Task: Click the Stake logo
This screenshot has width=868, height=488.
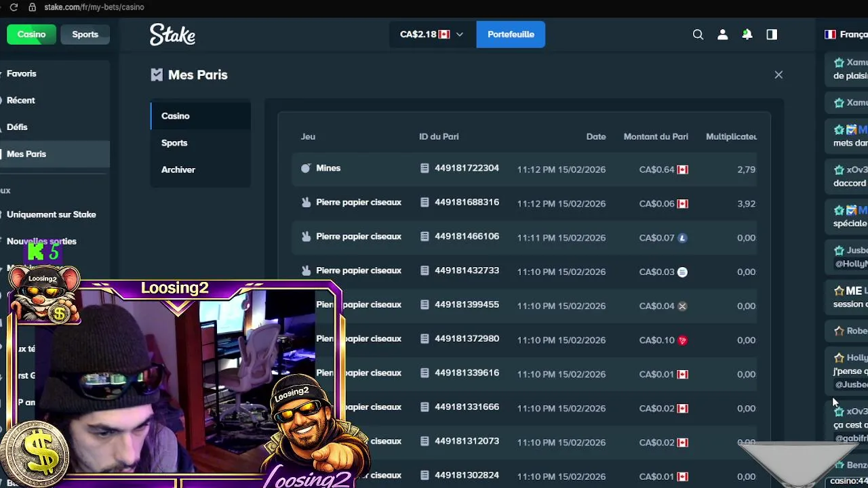Action: click(172, 35)
